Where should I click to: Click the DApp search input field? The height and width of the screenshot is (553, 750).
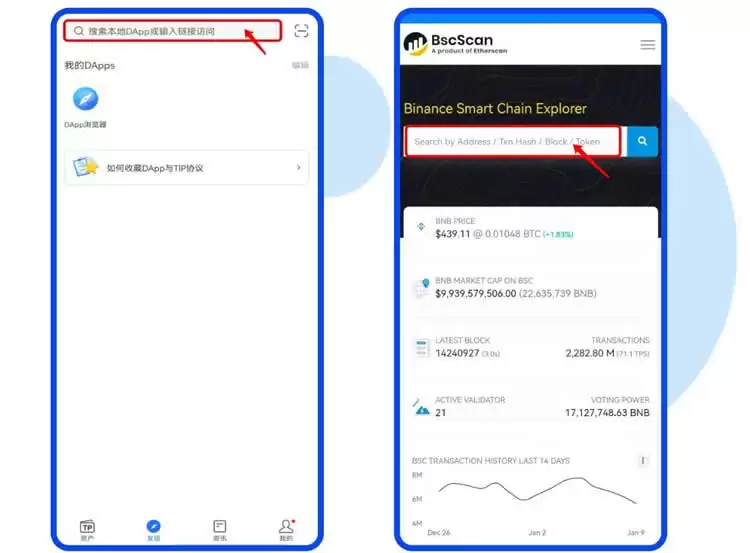click(172, 31)
